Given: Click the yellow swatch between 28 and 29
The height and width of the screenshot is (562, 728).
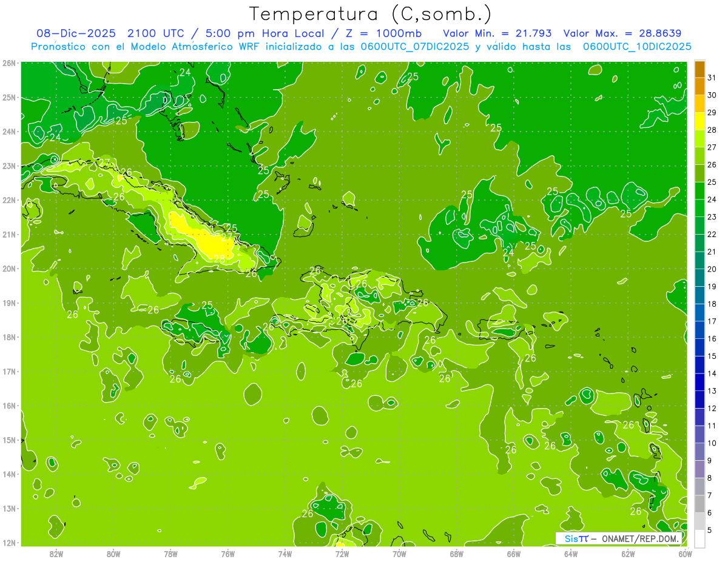Looking at the screenshot, I should click(x=699, y=121).
